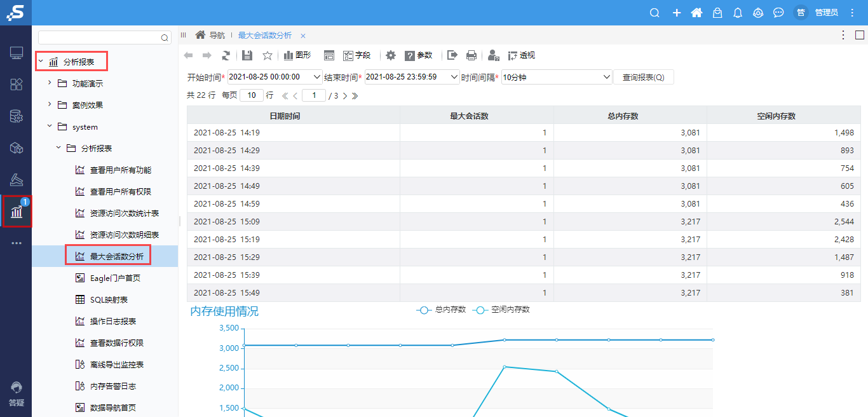
Task: Click the Smartbi logo in top-left corner
Action: coord(15,12)
